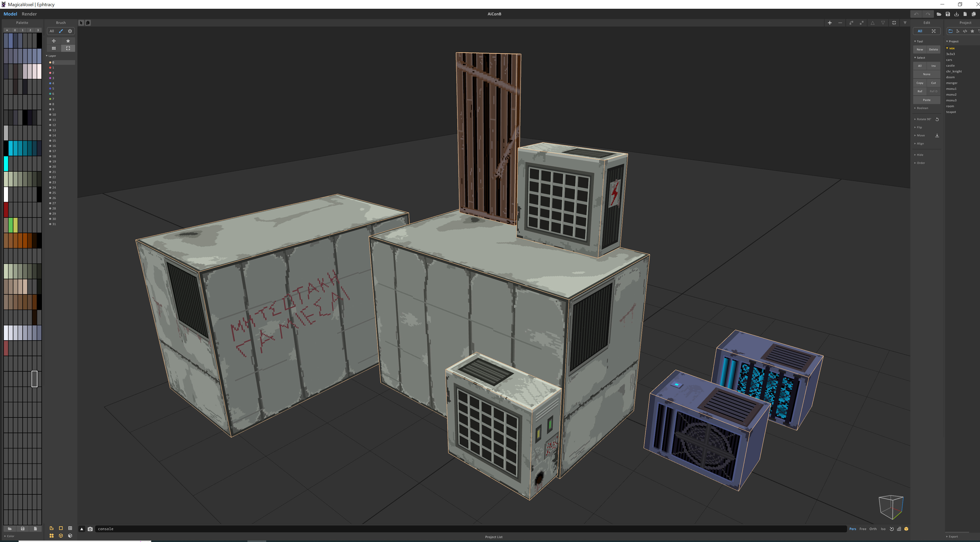Open the Model menu tab

click(10, 14)
